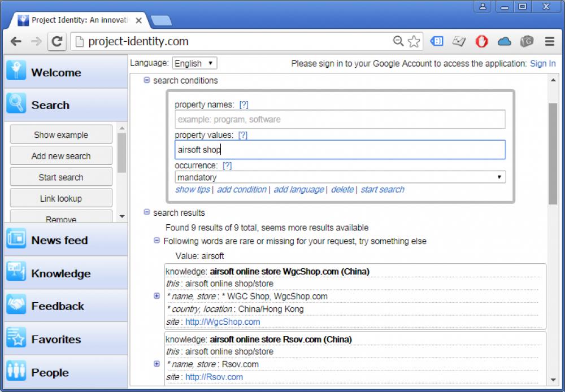
Task: Click the camera screenshot extension icon
Action: pos(527,41)
